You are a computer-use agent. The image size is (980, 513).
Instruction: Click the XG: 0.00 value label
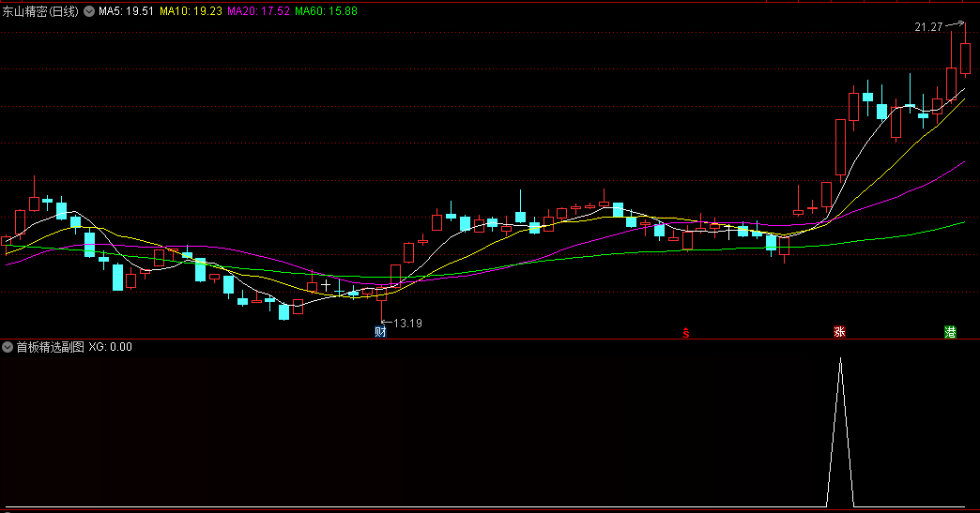[x=110, y=347]
